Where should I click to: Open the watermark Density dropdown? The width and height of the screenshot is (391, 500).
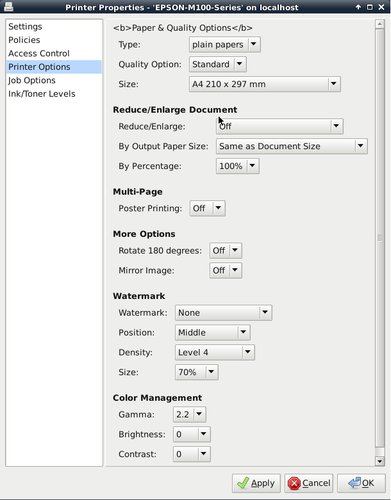tap(215, 352)
